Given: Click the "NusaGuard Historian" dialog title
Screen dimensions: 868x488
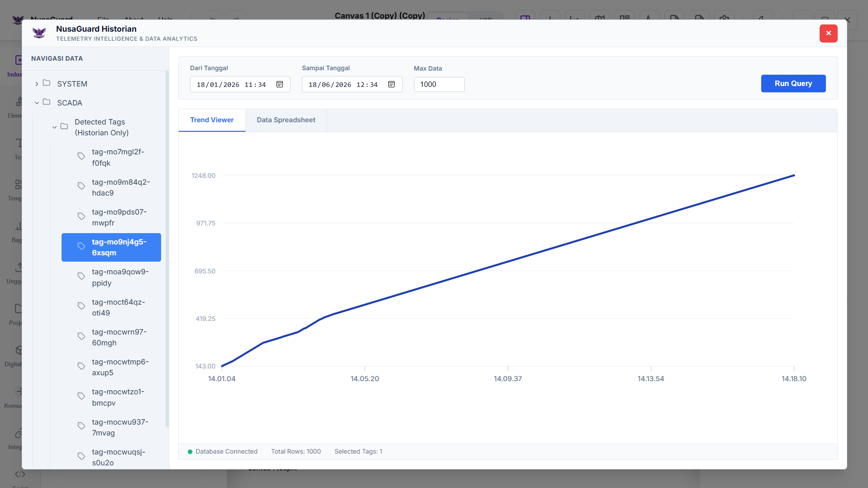Looking at the screenshot, I should coord(96,29).
